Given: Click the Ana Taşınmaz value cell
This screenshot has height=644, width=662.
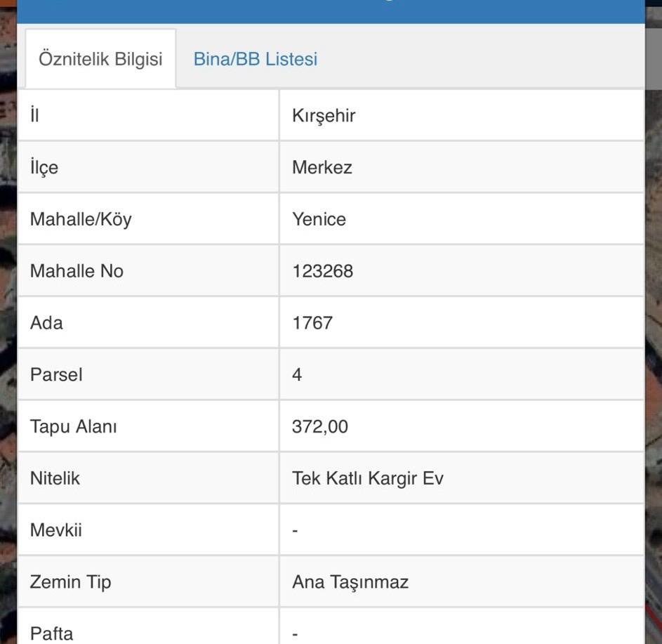Looking at the screenshot, I should tap(462, 582).
